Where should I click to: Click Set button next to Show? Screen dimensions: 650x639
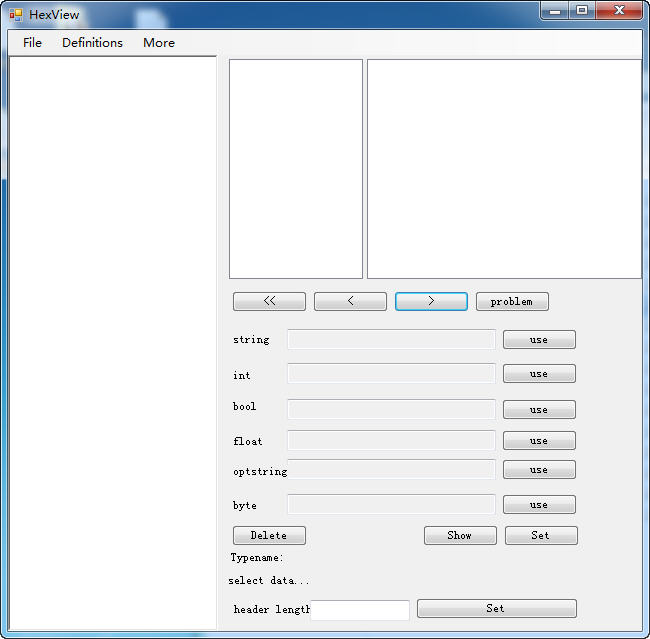point(541,535)
